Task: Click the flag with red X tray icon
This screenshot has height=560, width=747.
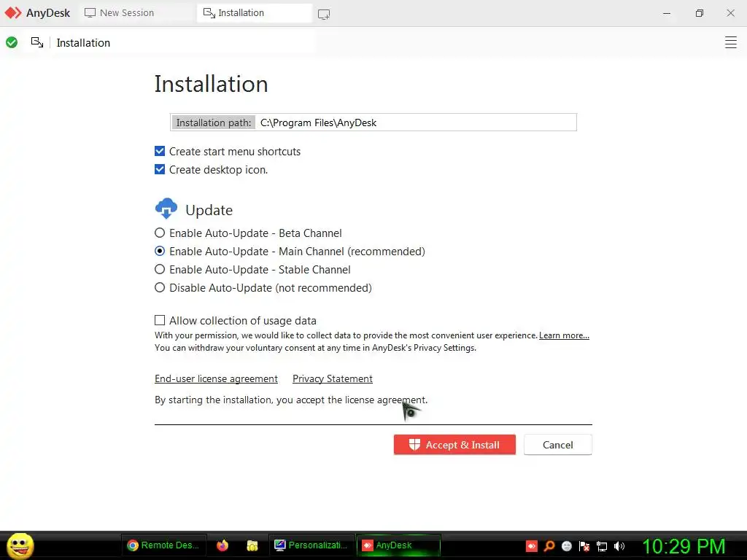Action: (x=584, y=545)
